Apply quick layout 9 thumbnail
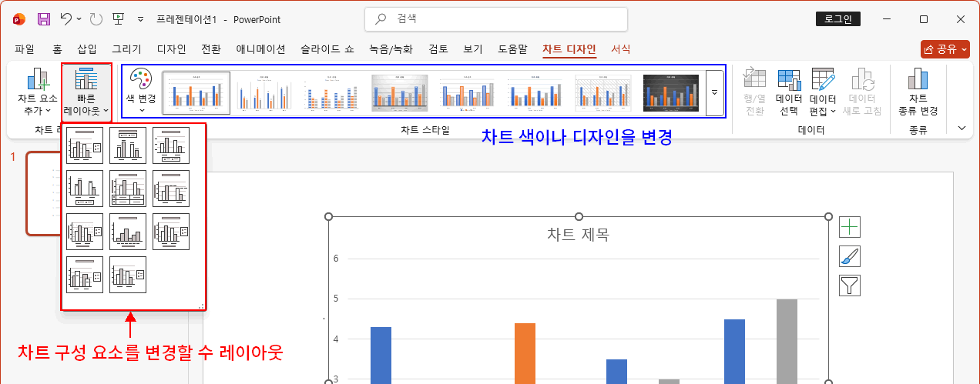Viewport: 980px width, 384px height. click(x=171, y=232)
